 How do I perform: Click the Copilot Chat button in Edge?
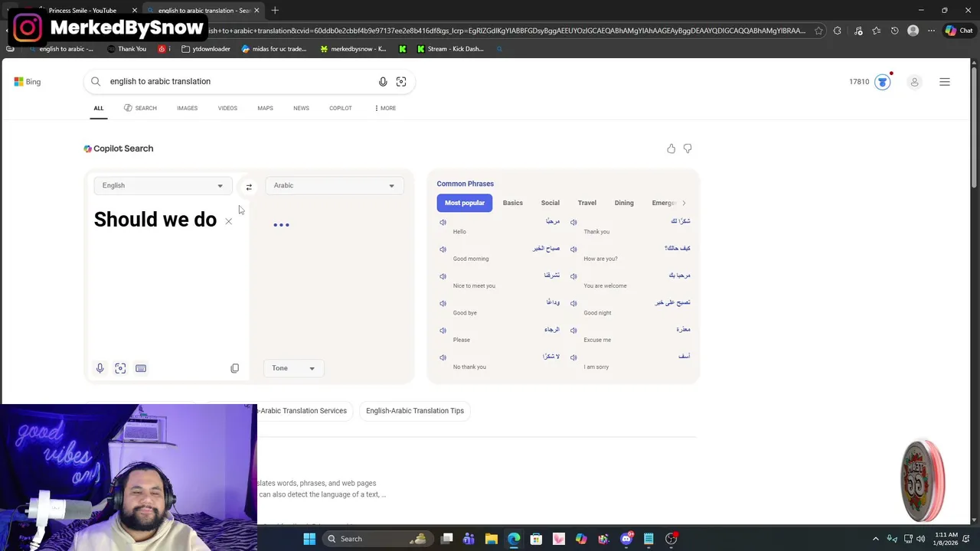959,31
